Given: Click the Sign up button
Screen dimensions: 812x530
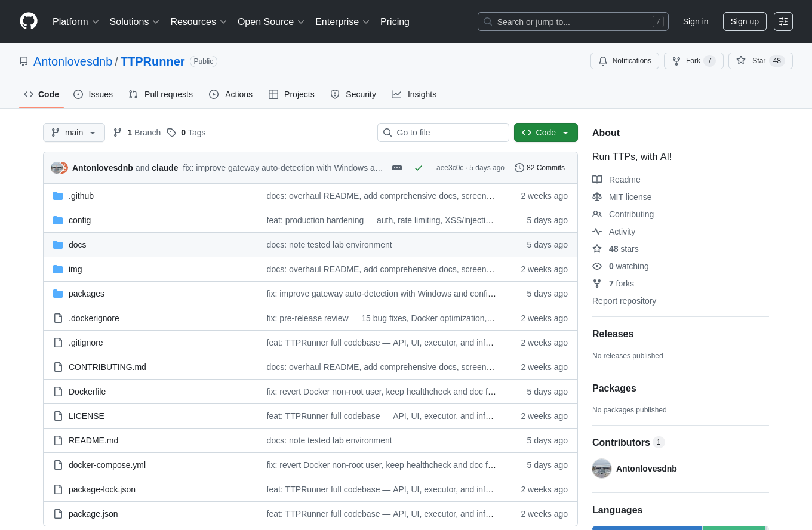Looking at the screenshot, I should [x=744, y=21].
